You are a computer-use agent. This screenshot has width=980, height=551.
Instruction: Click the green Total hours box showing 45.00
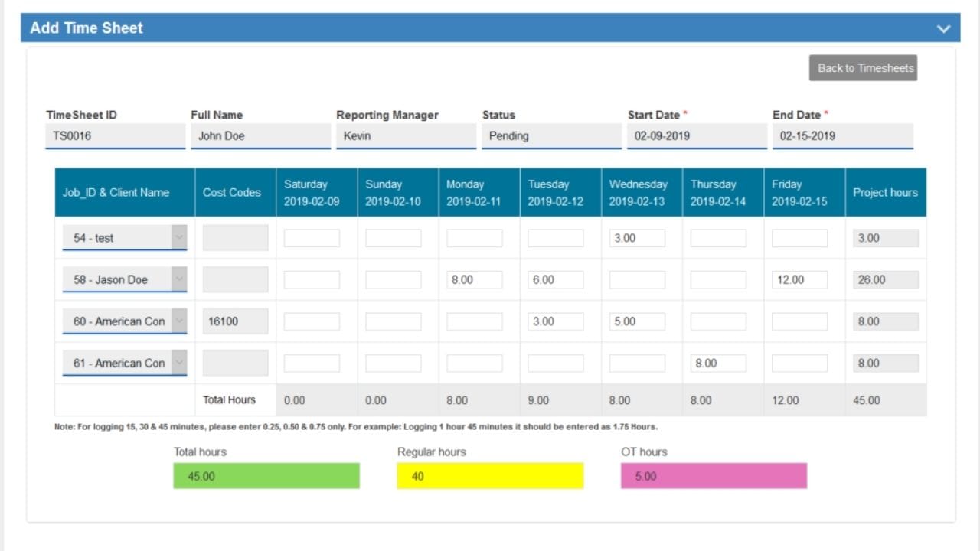click(266, 475)
